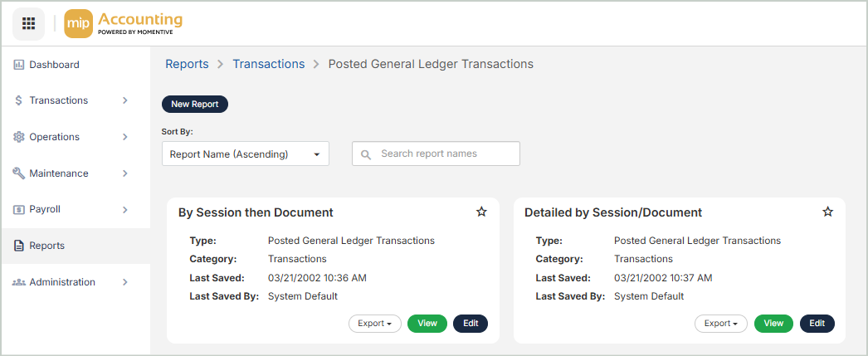Viewport: 868px width, 356px height.
Task: Click the New Report button
Action: click(x=194, y=105)
